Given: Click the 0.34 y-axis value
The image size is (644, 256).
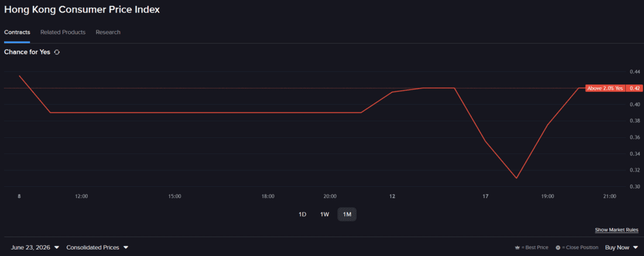Looking at the screenshot, I should coord(635,153).
